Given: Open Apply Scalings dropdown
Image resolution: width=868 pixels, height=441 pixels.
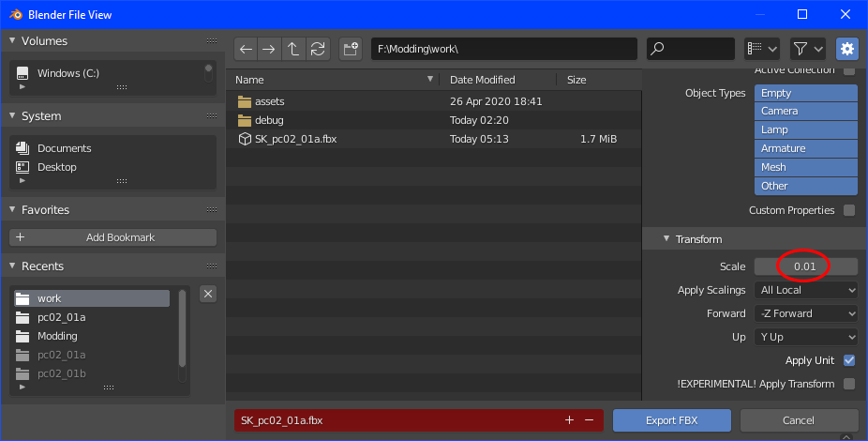Looking at the screenshot, I should click(806, 290).
